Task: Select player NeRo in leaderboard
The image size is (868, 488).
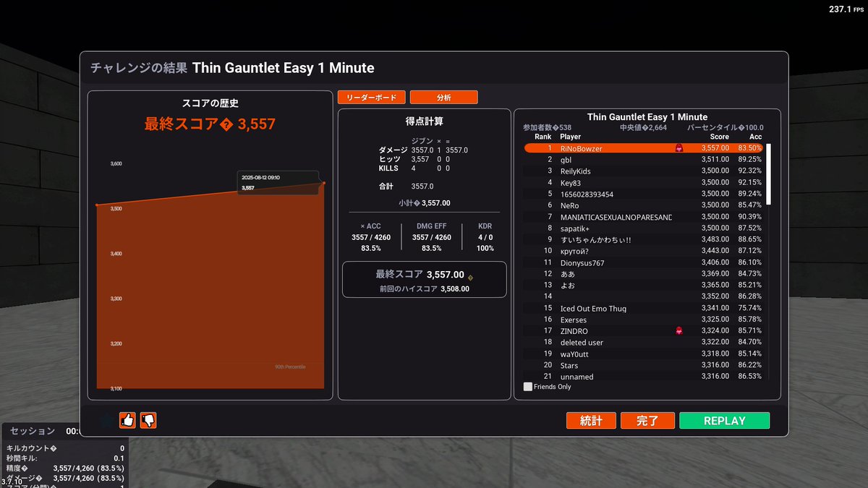Action: (x=644, y=205)
